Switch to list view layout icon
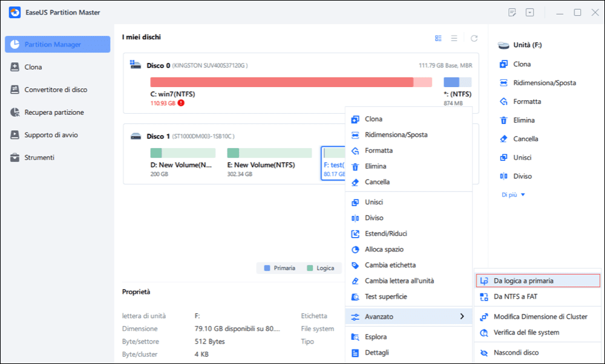 point(454,38)
